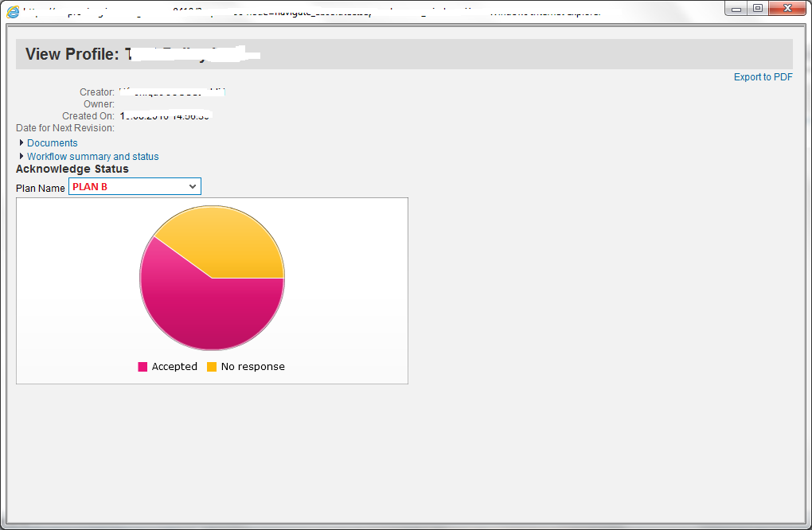Open the Documents link

coord(53,143)
